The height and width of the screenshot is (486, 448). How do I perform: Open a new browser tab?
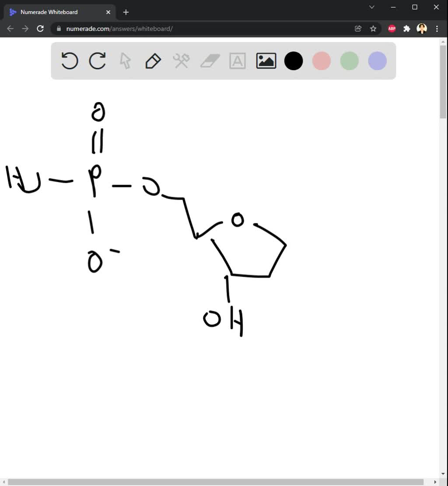[x=126, y=12]
